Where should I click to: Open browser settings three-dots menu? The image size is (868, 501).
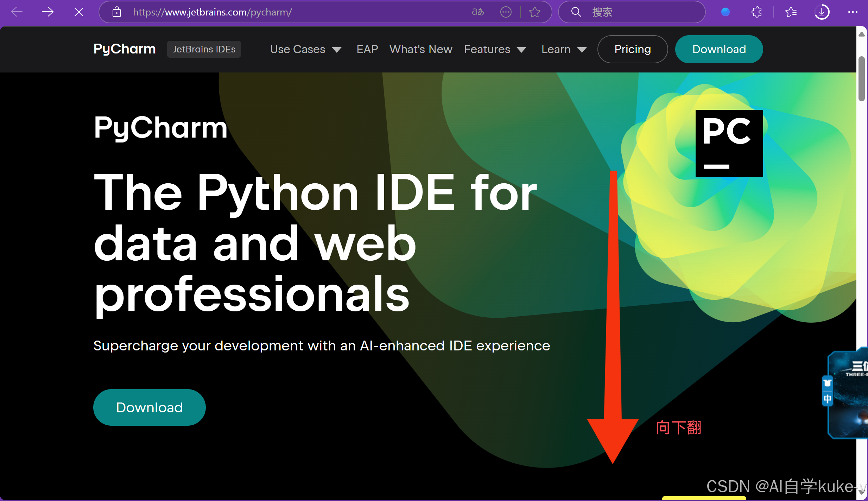853,12
